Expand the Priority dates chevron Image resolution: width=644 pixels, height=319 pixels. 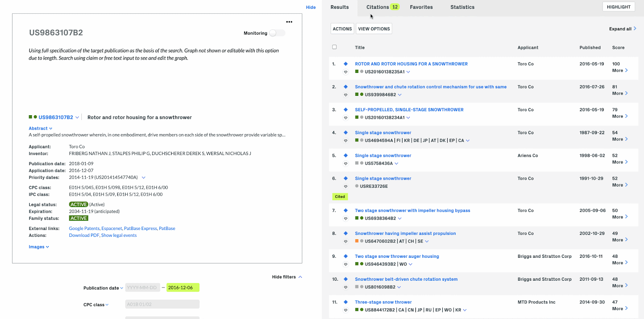pos(144,178)
